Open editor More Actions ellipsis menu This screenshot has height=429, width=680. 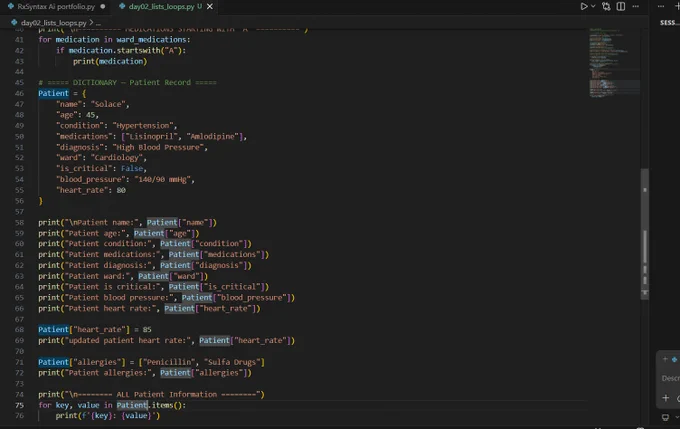tap(636, 7)
